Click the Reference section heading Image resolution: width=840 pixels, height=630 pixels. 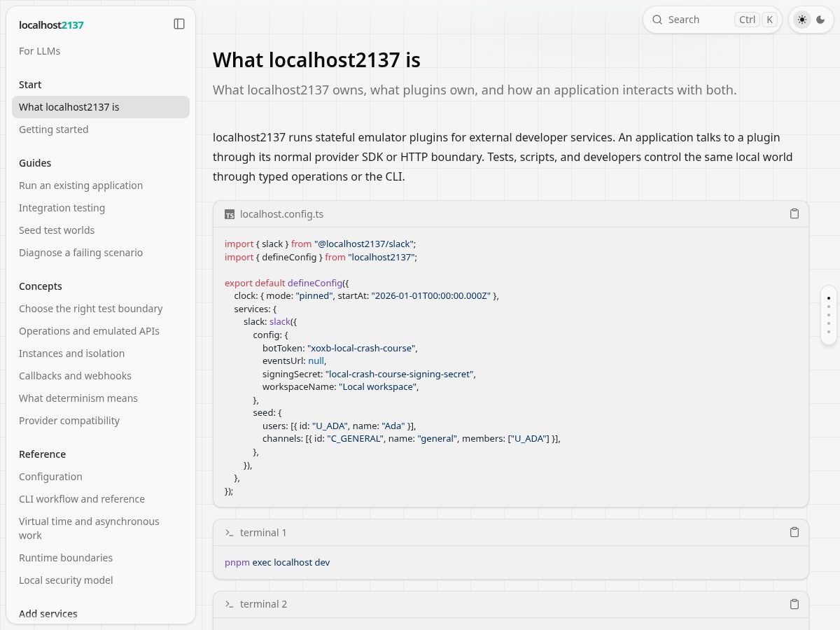[42, 454]
